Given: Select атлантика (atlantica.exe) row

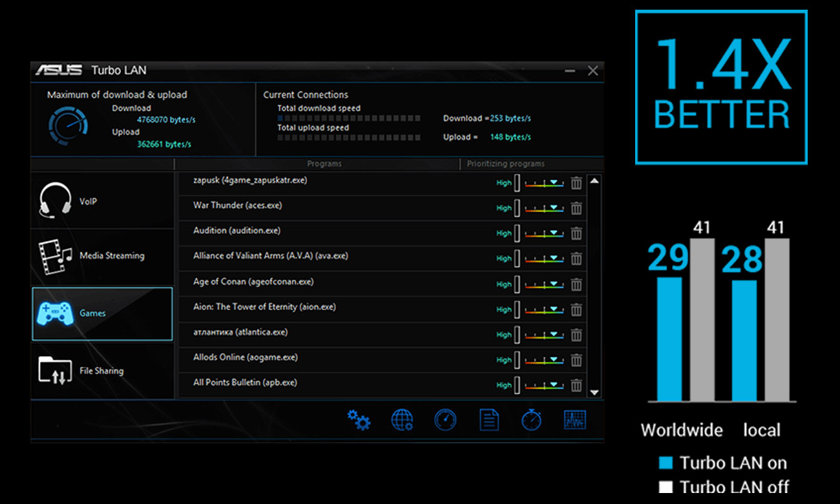Looking at the screenshot, I should point(381,335).
